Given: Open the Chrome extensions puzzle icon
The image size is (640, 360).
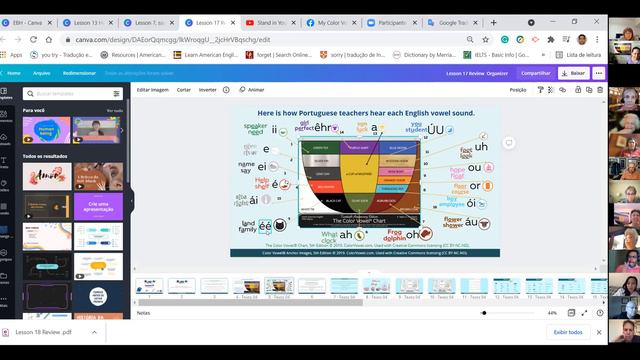Looking at the screenshot, I should pyautogui.click(x=551, y=40).
